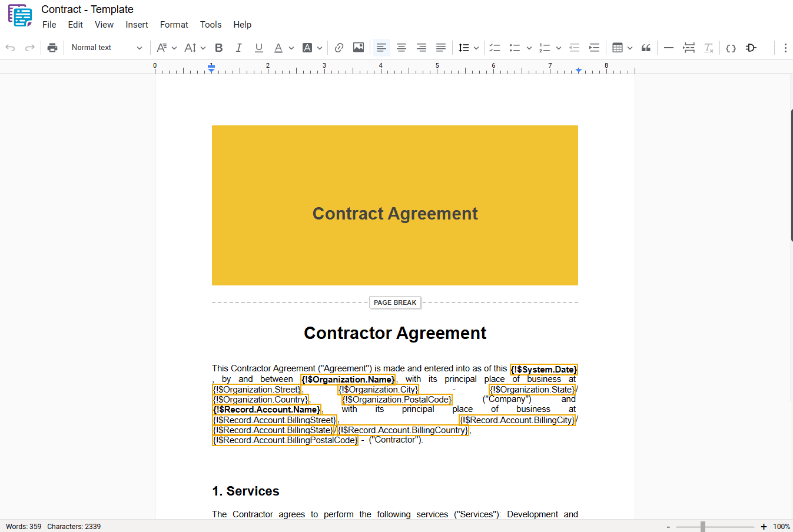Center-align the text
Image resolution: width=793 pixels, height=532 pixels.
402,48
